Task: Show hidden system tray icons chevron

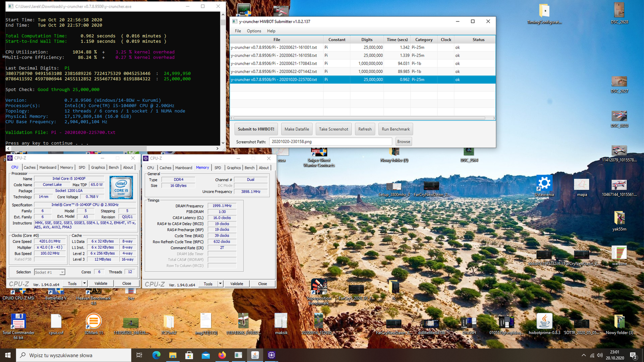Action: click(x=584, y=355)
